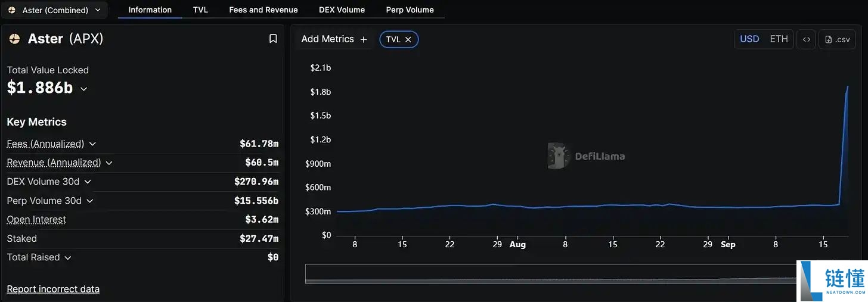The image size is (868, 302).
Task: Click the Key Metrics heading
Action: 36,122
